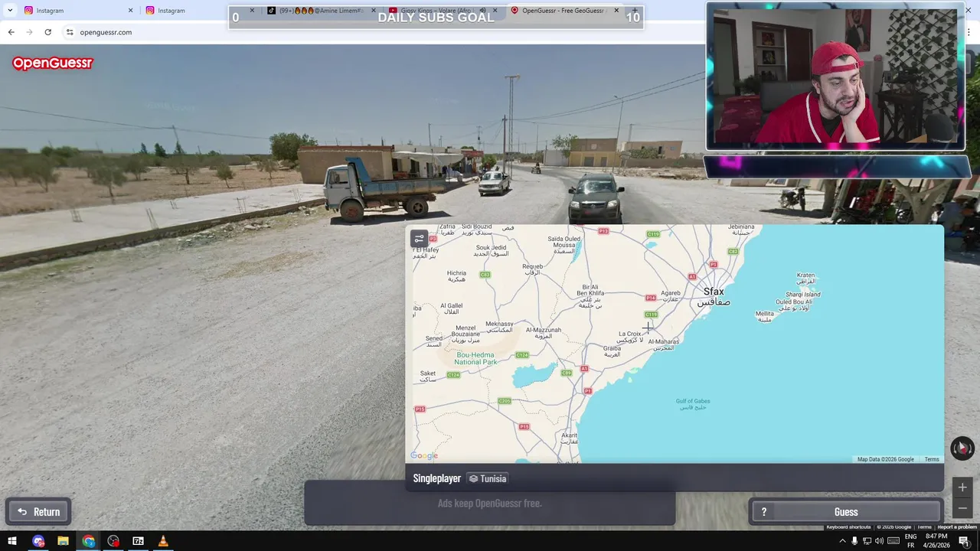
Task: Open File Explorer from the taskbar
Action: (x=63, y=541)
